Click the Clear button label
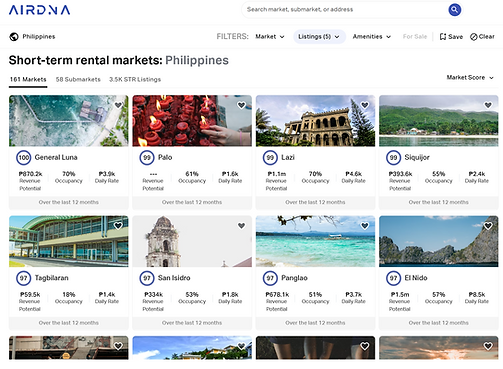The height and width of the screenshot is (369, 503). (x=487, y=37)
